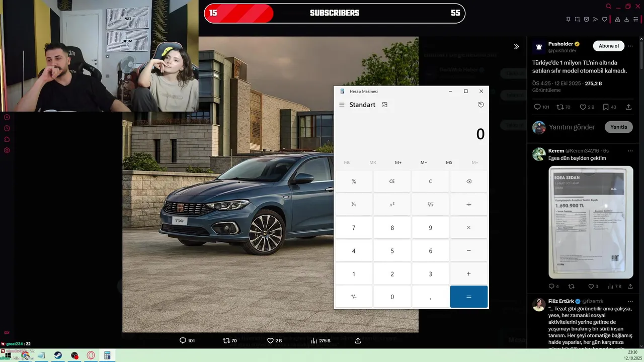Open Steam from the Windows taskbar
This screenshot has height=362, width=644.
pyautogui.click(x=58, y=355)
